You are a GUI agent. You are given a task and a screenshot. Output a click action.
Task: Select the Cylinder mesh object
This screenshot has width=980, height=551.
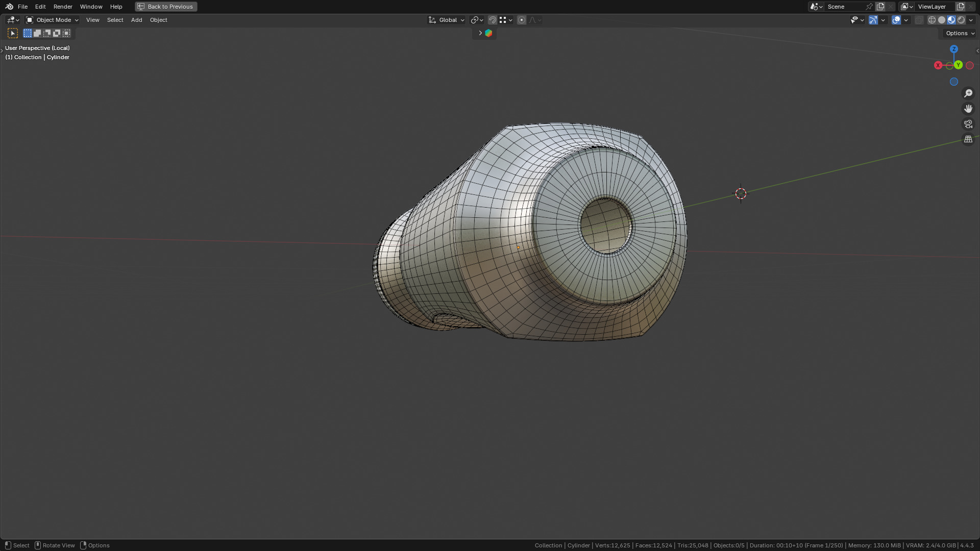531,232
